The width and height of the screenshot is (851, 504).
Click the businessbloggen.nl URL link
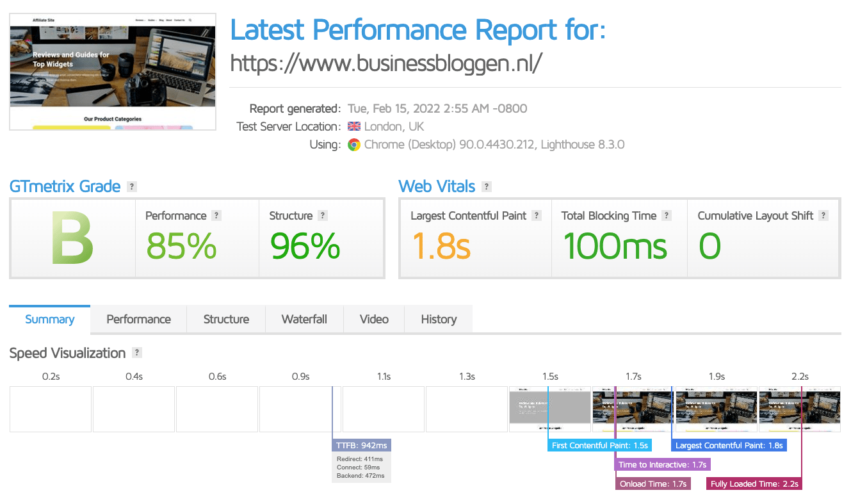[x=386, y=63]
